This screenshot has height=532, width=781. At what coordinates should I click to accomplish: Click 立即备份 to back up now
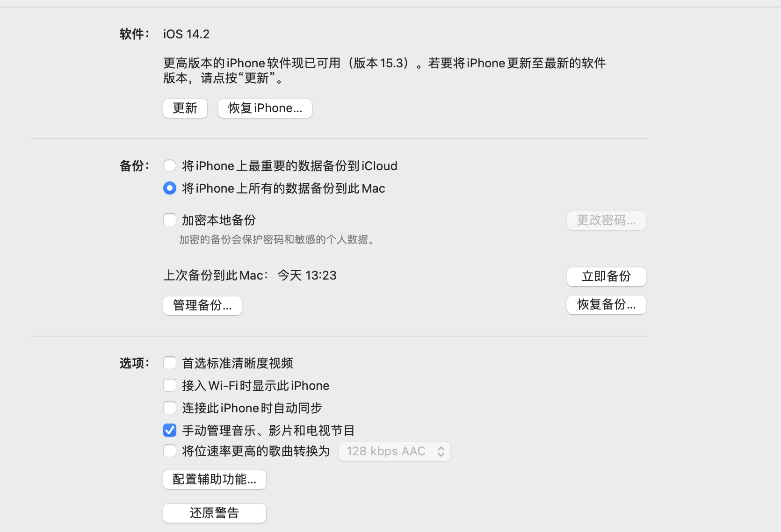[606, 277]
